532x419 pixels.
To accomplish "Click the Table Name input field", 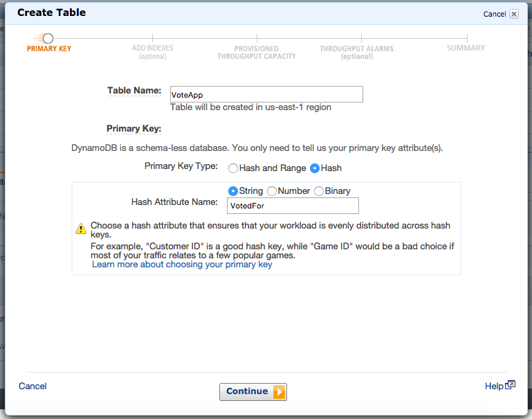I will coord(266,94).
